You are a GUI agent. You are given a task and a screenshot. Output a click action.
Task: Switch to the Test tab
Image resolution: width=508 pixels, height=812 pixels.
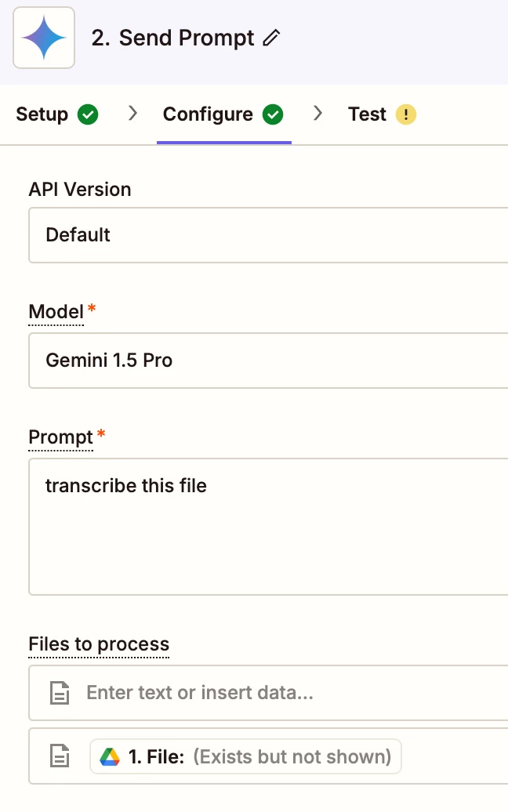(x=382, y=114)
